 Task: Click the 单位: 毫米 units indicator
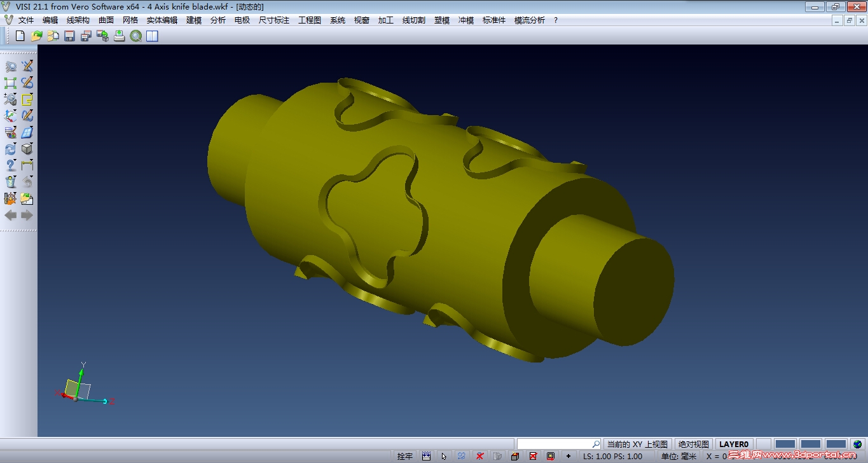(x=679, y=456)
